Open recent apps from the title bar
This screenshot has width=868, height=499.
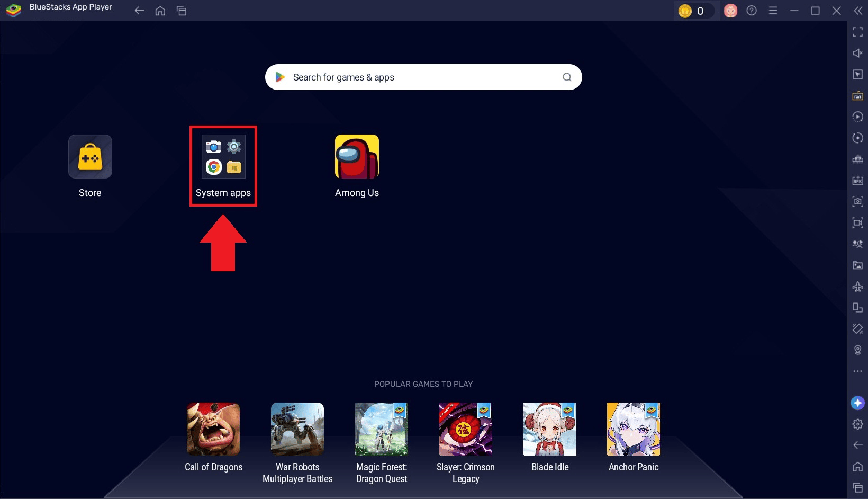coord(182,11)
